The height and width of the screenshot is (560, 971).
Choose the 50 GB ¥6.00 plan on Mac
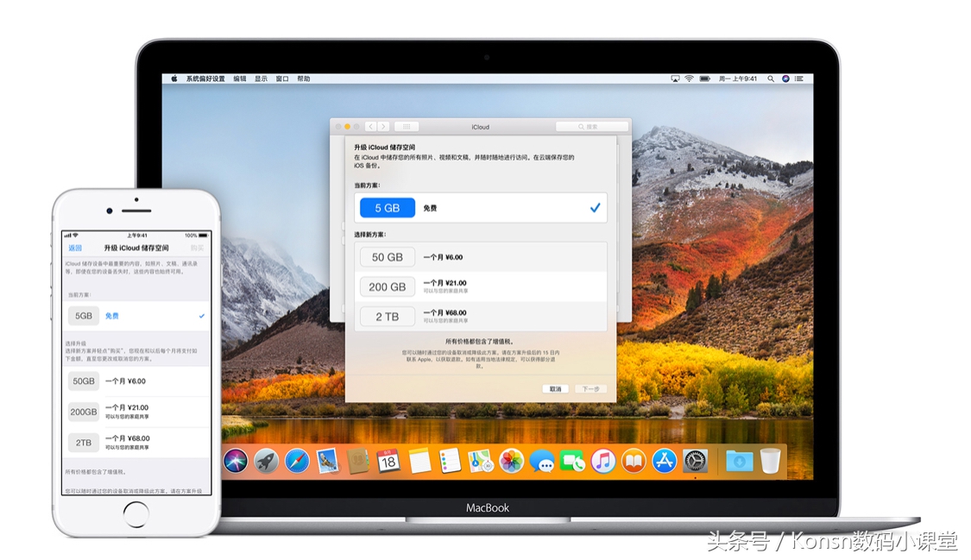[x=481, y=257]
